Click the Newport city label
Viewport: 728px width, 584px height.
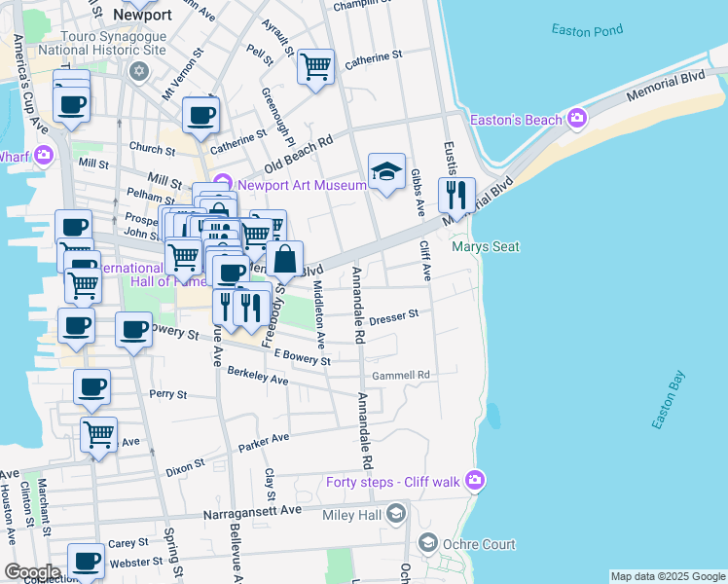142,15
